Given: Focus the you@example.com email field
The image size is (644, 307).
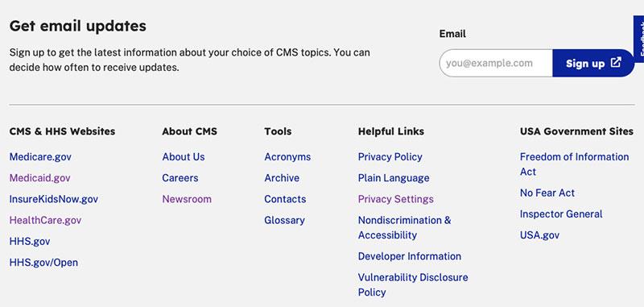Looking at the screenshot, I should (x=496, y=63).
